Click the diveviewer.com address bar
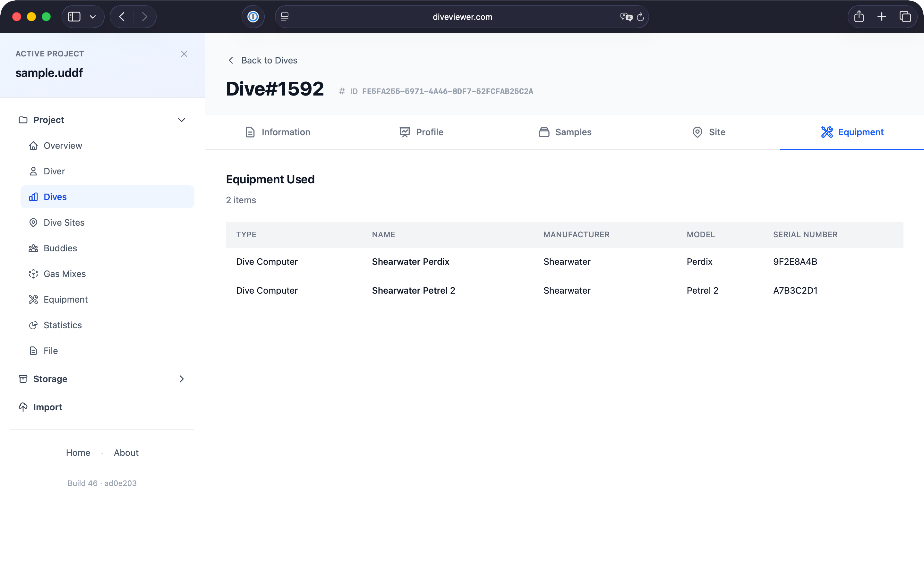924x577 pixels. tap(462, 17)
